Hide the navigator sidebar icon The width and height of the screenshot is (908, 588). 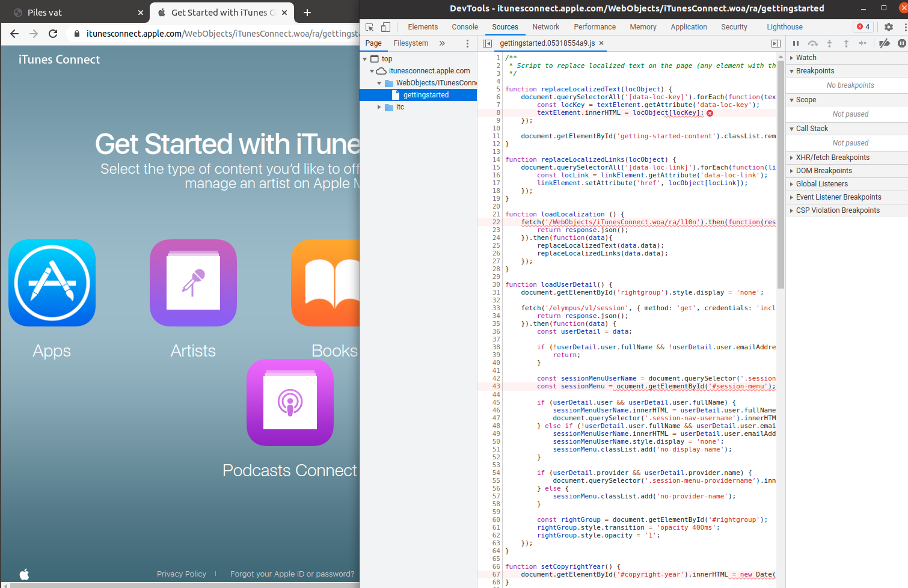(488, 43)
